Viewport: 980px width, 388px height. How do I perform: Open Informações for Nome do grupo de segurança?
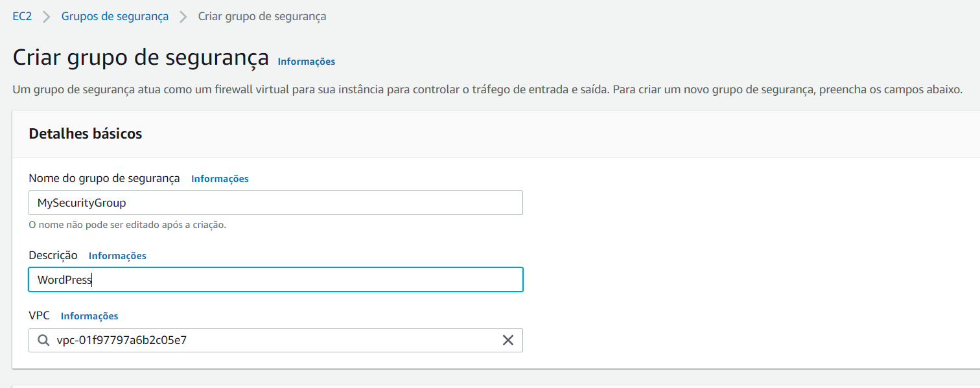[x=220, y=178]
